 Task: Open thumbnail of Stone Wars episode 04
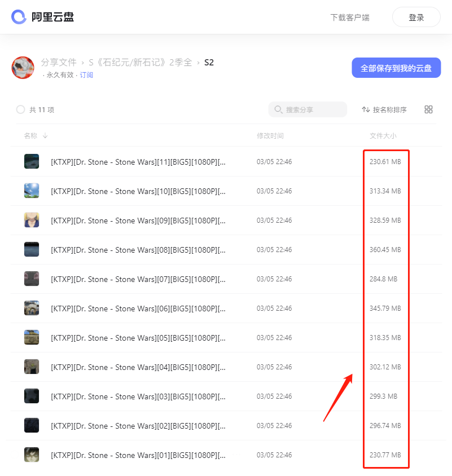(x=32, y=367)
